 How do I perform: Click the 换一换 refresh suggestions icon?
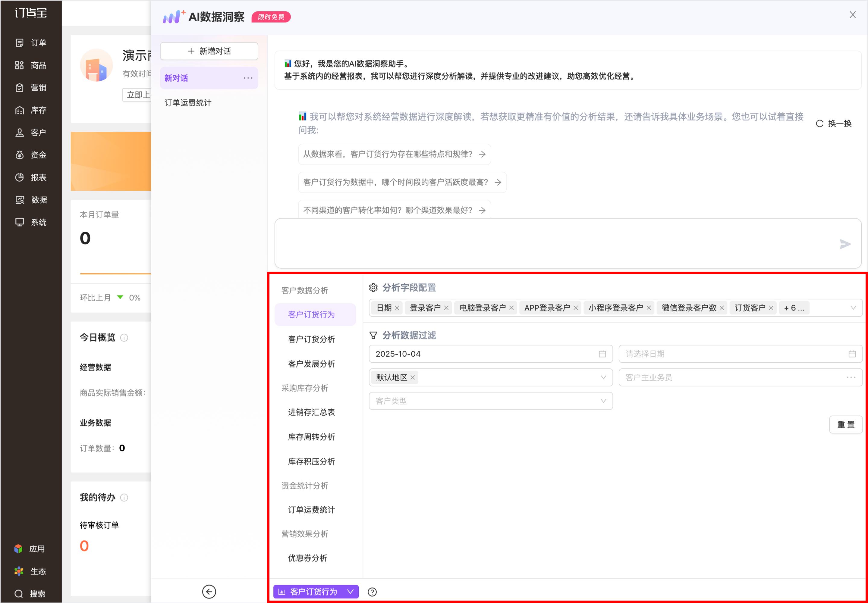(x=819, y=123)
